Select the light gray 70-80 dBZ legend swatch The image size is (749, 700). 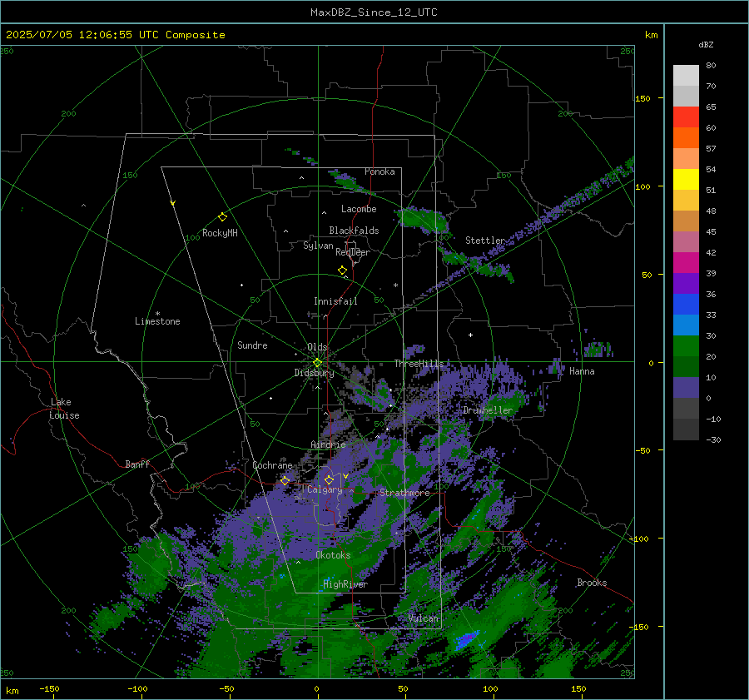tap(686, 76)
